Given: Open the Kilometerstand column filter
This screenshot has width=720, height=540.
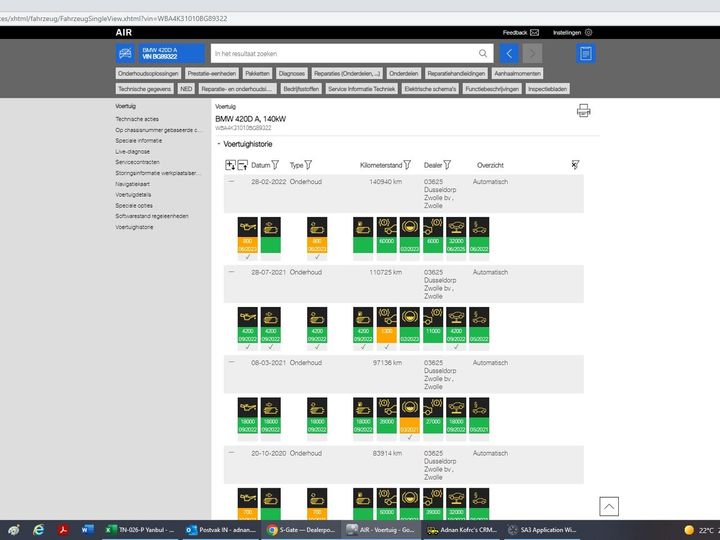Looking at the screenshot, I should coord(407,164).
